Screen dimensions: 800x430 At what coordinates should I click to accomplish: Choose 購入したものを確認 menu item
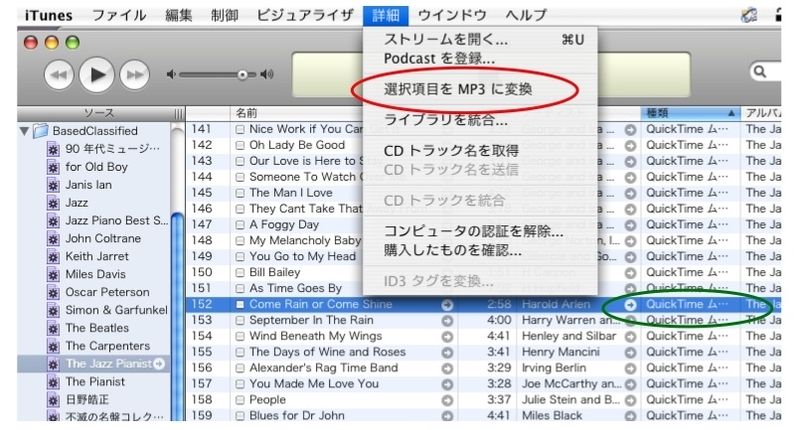pyautogui.click(x=480, y=250)
